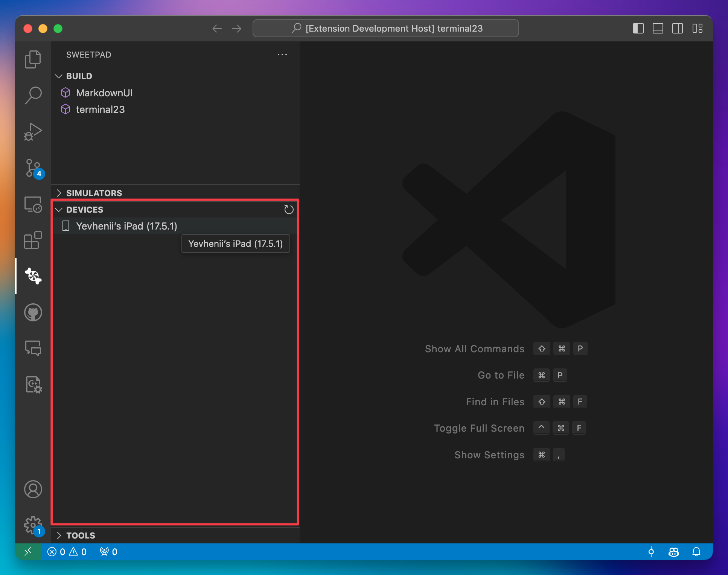This screenshot has height=575, width=728.
Task: Open the Search view icon
Action: pos(33,95)
